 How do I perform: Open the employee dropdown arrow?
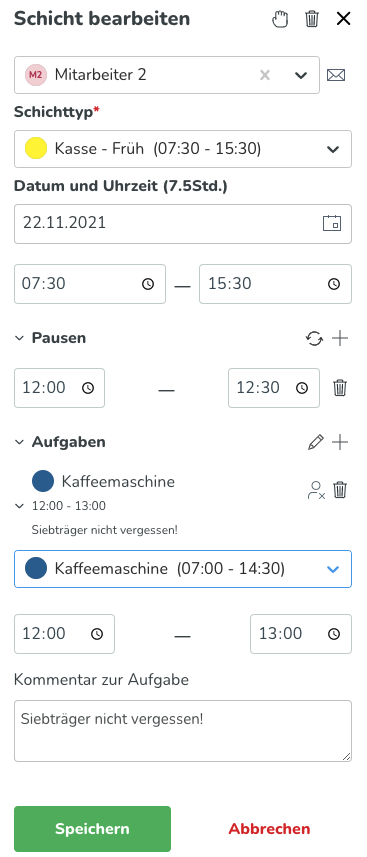[301, 75]
